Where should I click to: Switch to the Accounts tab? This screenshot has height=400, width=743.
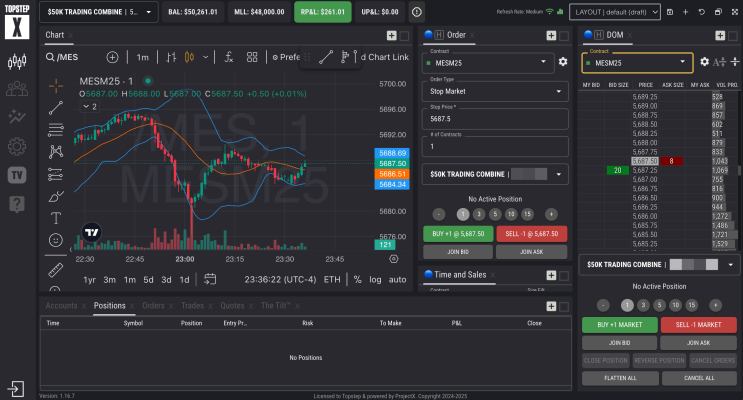click(61, 306)
